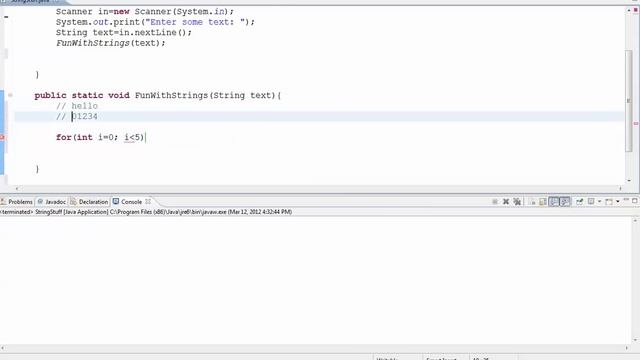Image resolution: width=640 pixels, height=360 pixels.
Task: Pin the console view
Action: click(579, 202)
